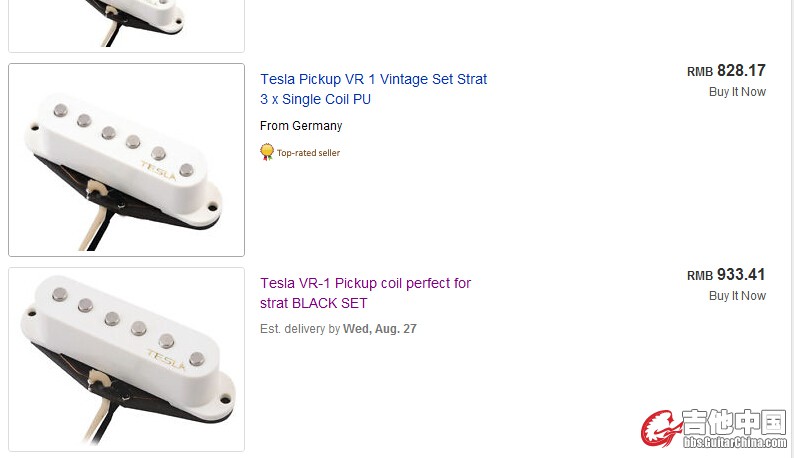Click the bbs.GuitarChina.com watermark text
Viewport: 794px width, 458px height.
(x=734, y=442)
